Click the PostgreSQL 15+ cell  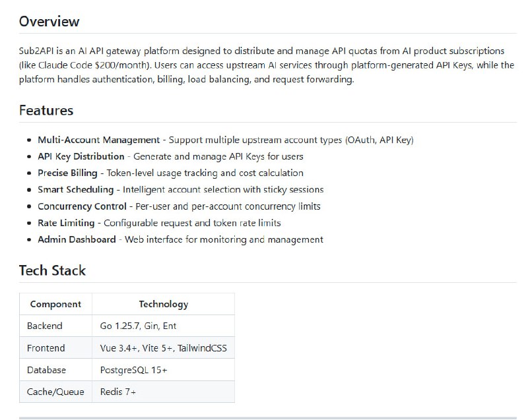(x=133, y=370)
